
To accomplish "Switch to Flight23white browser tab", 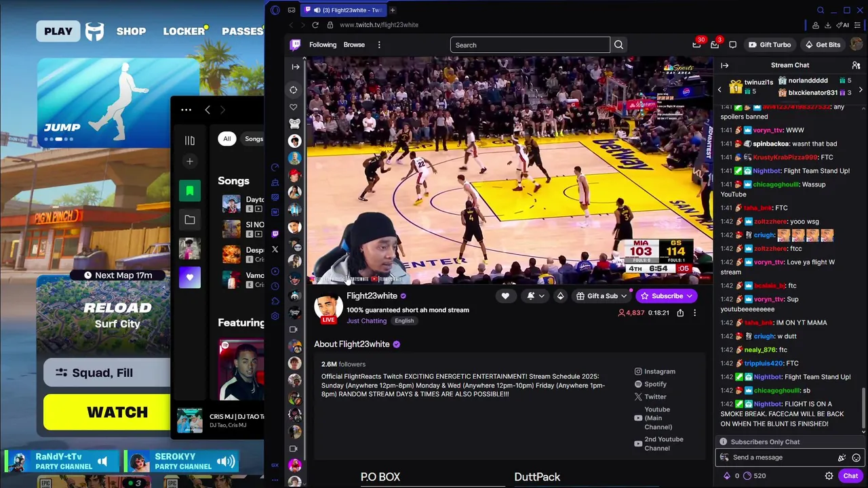I will click(343, 10).
